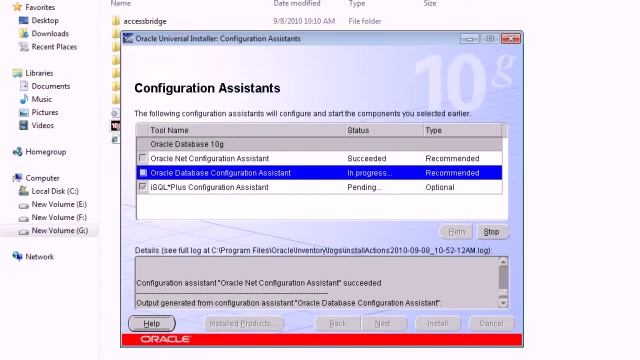
Task: Click the Status column header
Action: click(x=384, y=130)
